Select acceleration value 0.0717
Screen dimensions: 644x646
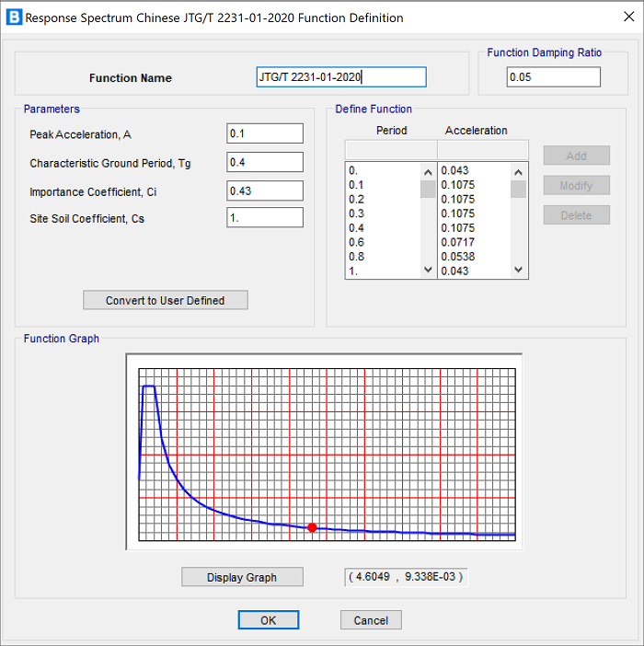click(457, 242)
